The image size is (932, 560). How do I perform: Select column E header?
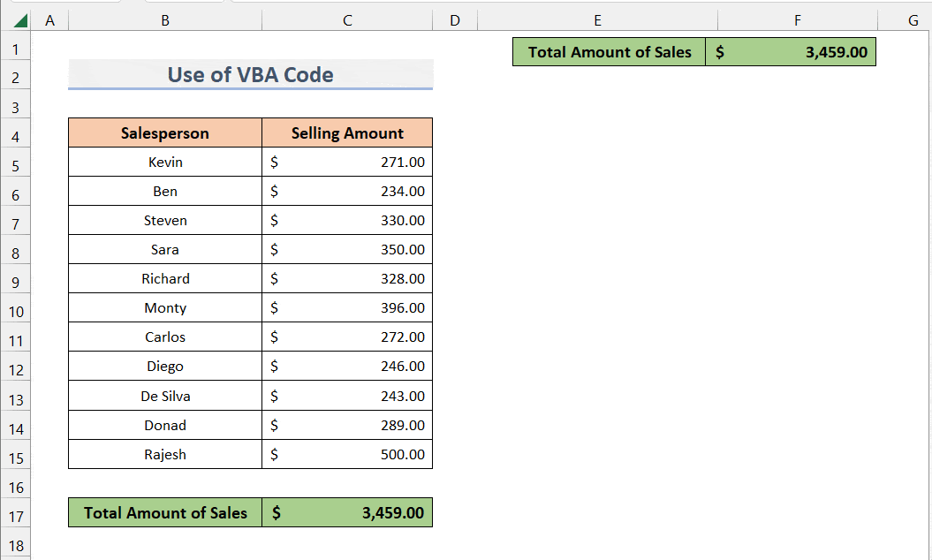point(597,21)
